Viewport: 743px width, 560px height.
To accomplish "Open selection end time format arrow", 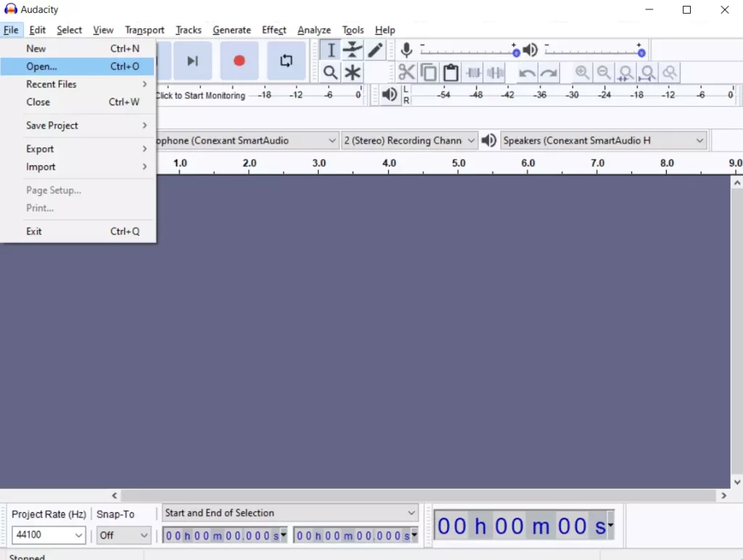I will point(414,535).
